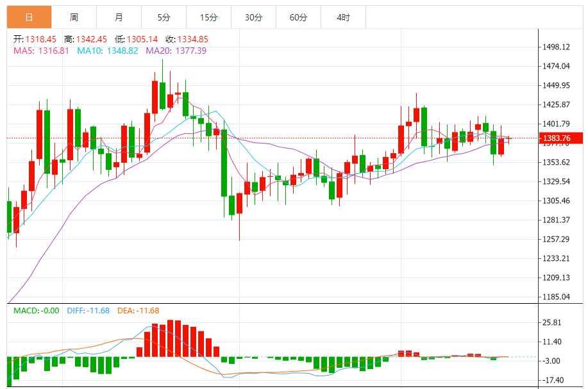This screenshot has height=389, width=588.
Task: Open the 4时 timeframe tab
Action: [x=343, y=17]
